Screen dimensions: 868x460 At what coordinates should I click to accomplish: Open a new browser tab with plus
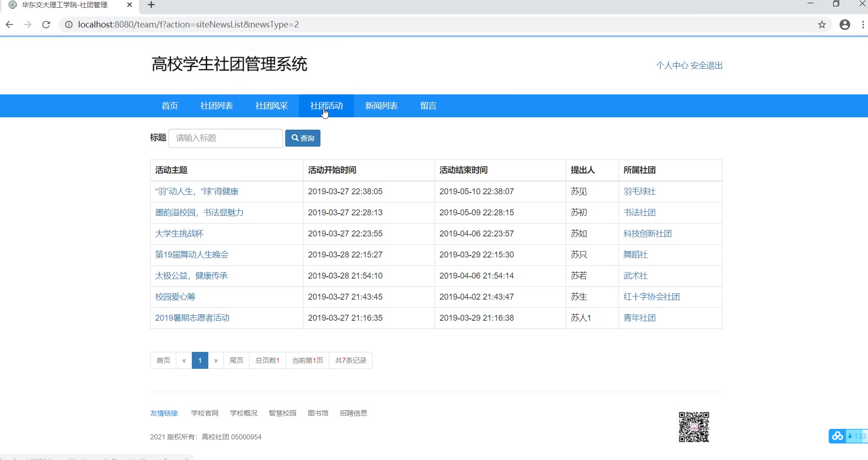pos(152,5)
